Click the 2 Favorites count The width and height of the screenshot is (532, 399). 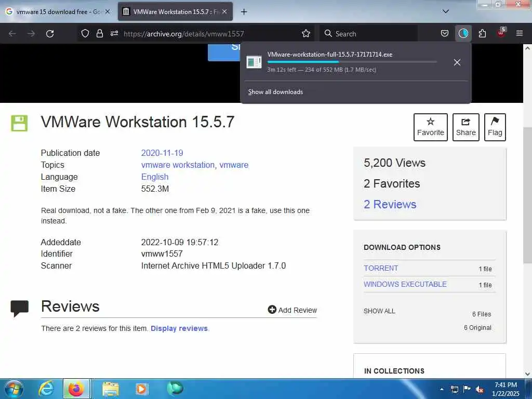[x=392, y=183]
